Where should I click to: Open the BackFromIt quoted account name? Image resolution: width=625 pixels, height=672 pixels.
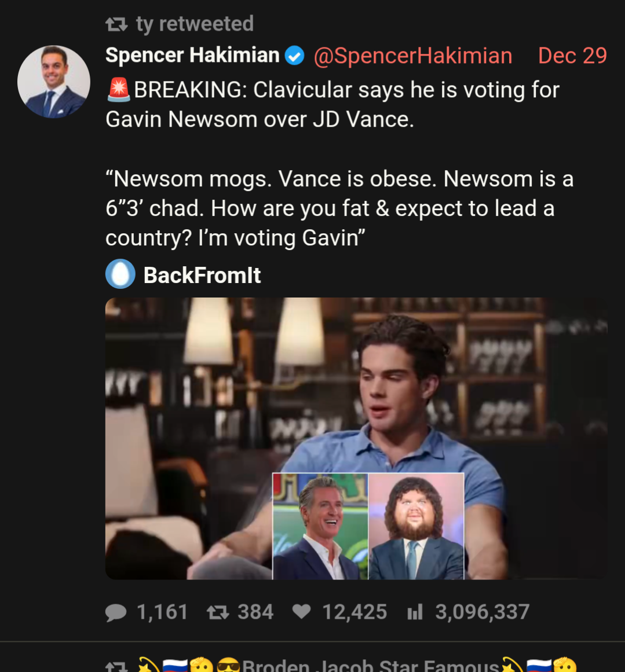202,276
